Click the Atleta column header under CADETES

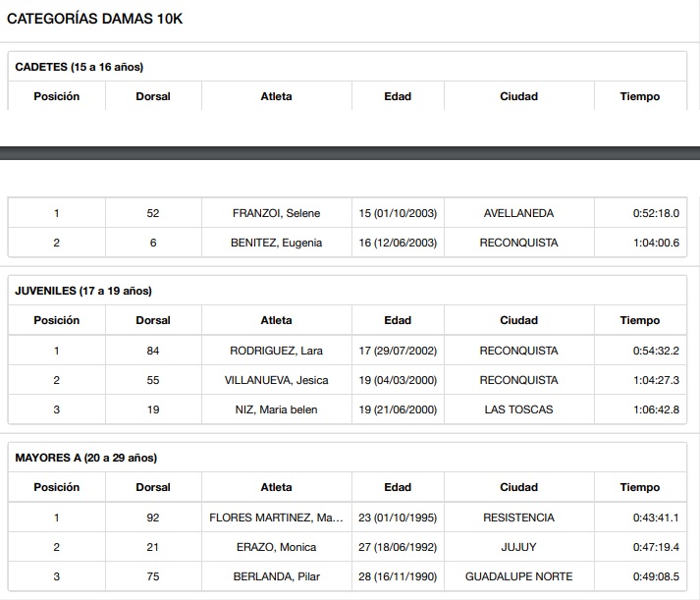pyautogui.click(x=276, y=96)
